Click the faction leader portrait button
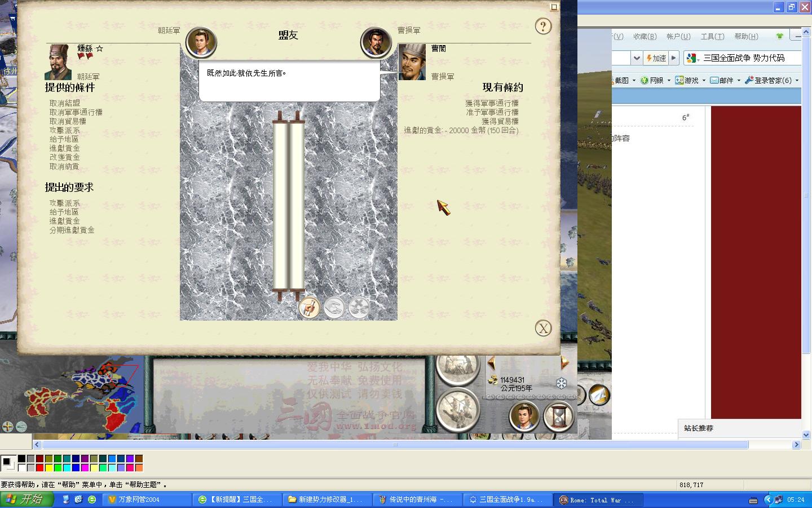The image size is (812, 508). coord(524,417)
